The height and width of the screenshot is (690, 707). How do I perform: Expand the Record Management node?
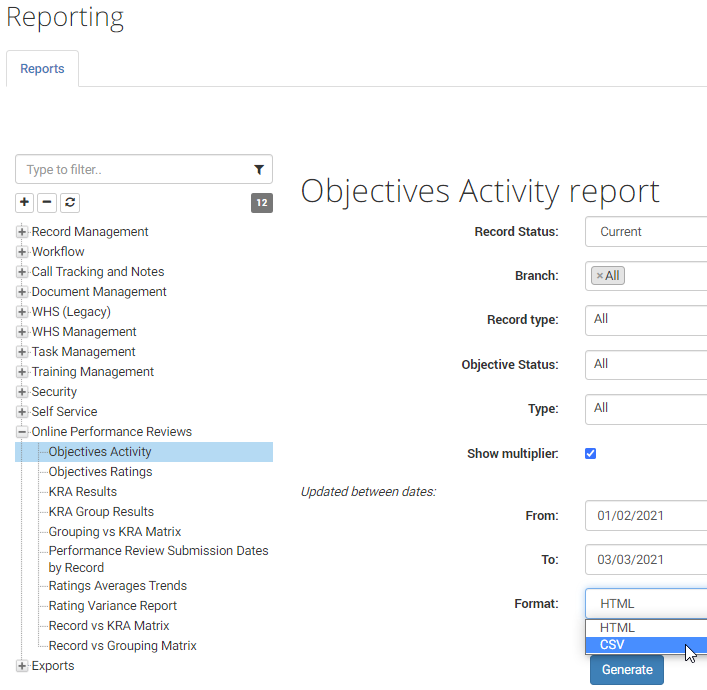(x=22, y=232)
